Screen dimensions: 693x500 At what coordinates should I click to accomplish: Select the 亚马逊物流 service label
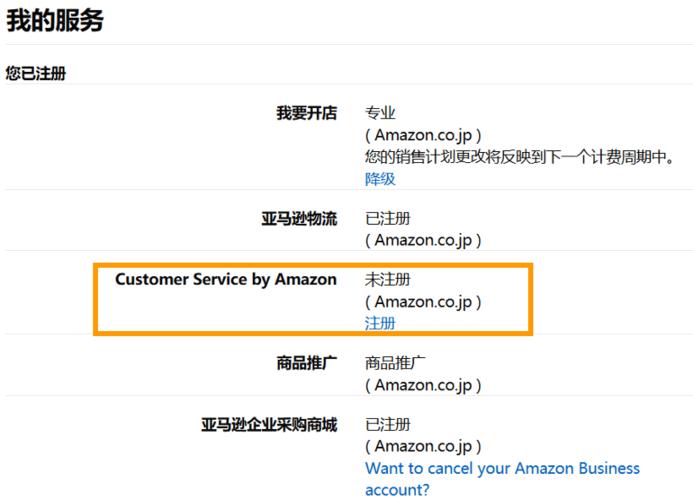click(299, 218)
